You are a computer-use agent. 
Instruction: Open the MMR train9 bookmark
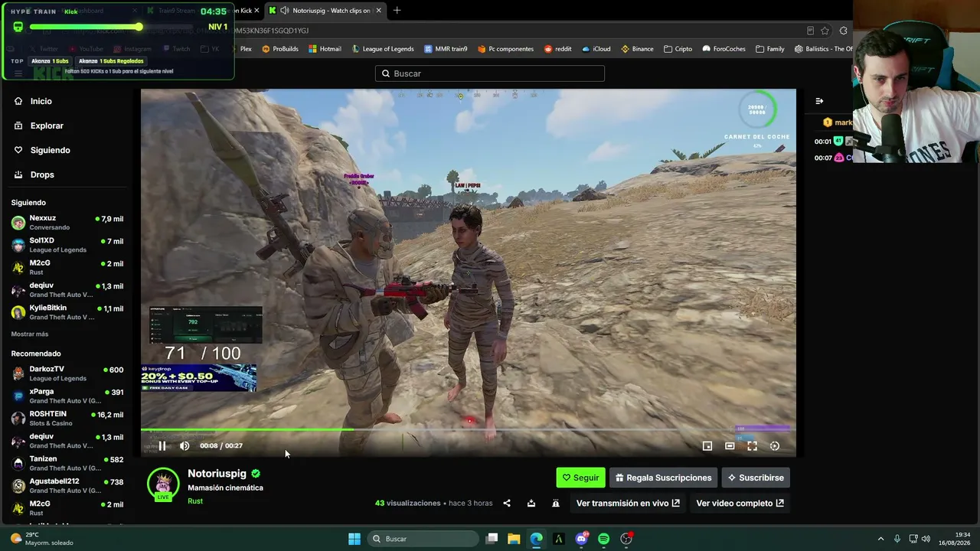(x=446, y=49)
